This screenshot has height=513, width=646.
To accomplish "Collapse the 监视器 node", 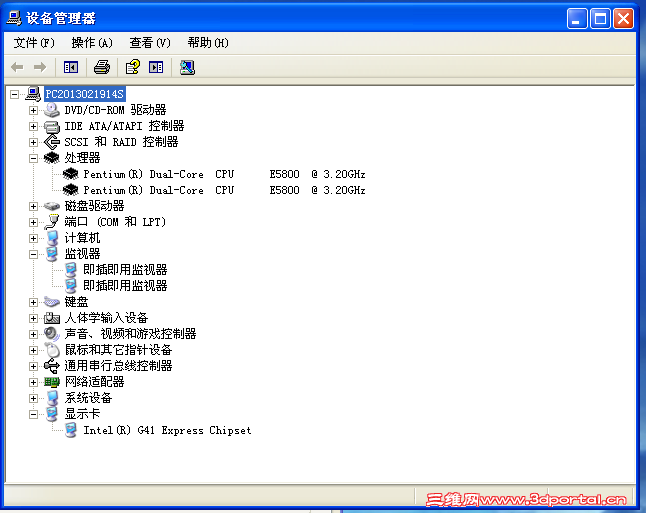I will [x=33, y=254].
